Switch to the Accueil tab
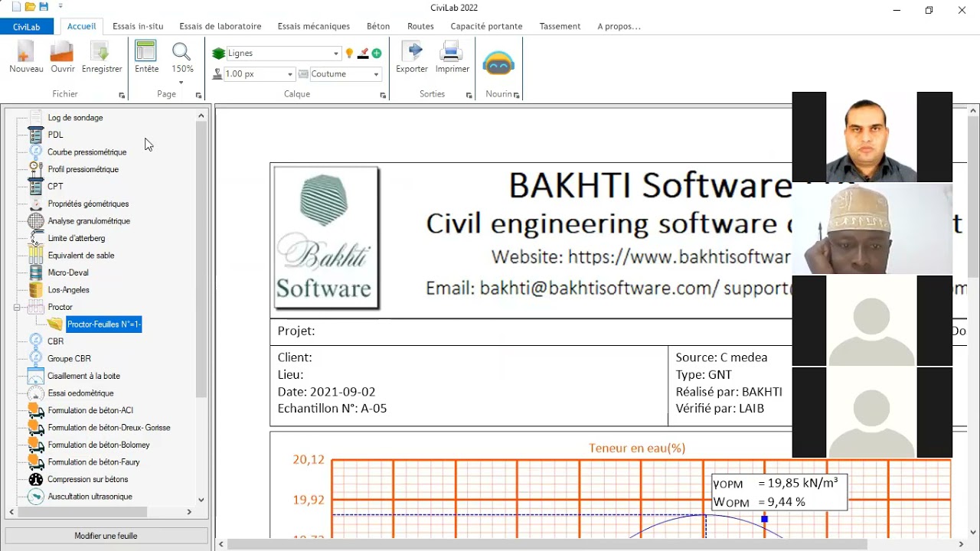 [82, 26]
